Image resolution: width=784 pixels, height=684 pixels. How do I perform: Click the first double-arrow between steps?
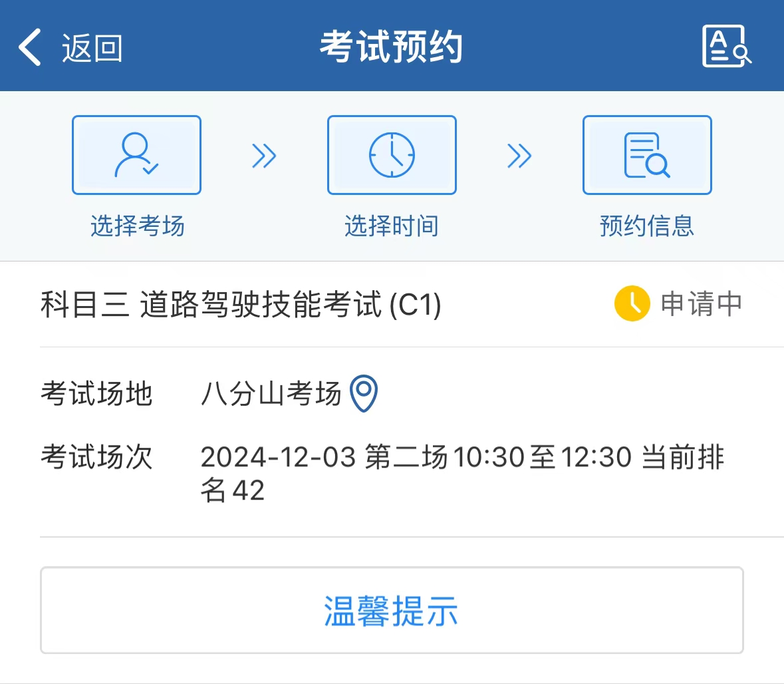[x=264, y=156]
